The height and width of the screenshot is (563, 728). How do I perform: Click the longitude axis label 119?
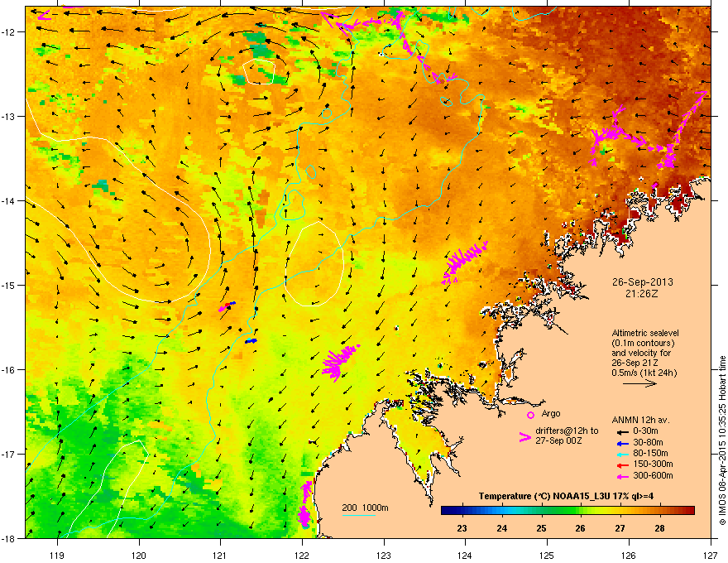(x=57, y=555)
